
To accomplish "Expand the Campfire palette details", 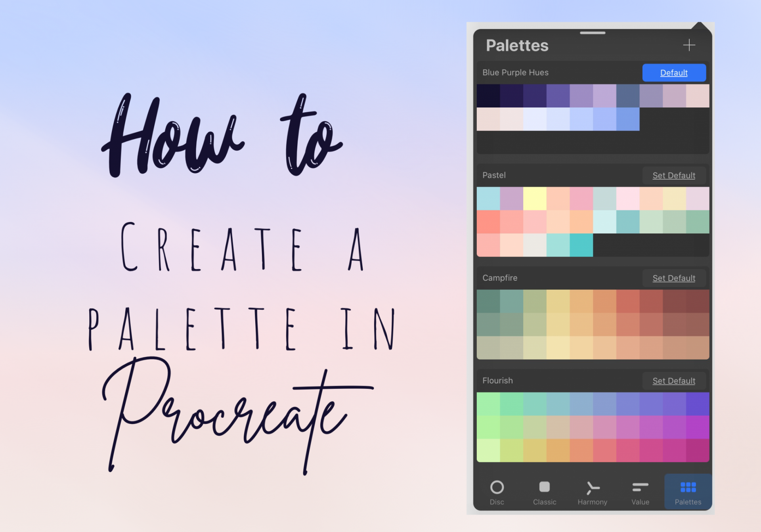I will pos(499,277).
